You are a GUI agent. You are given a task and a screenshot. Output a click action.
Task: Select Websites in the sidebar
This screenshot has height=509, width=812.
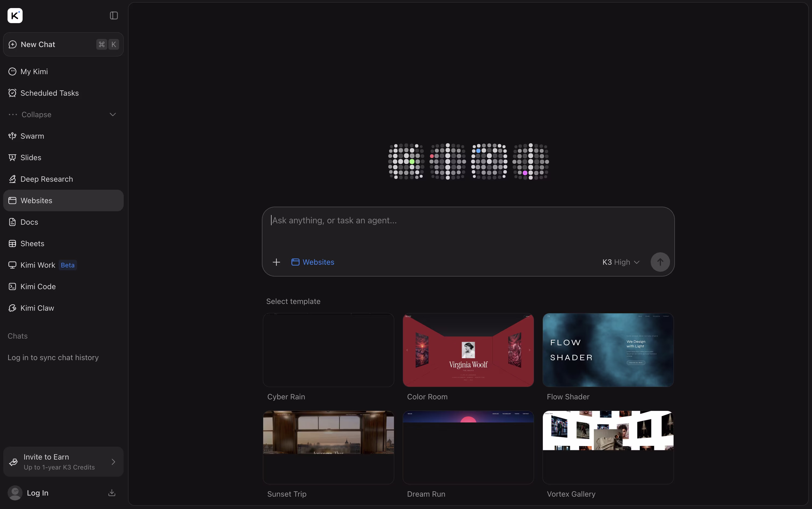(63, 201)
